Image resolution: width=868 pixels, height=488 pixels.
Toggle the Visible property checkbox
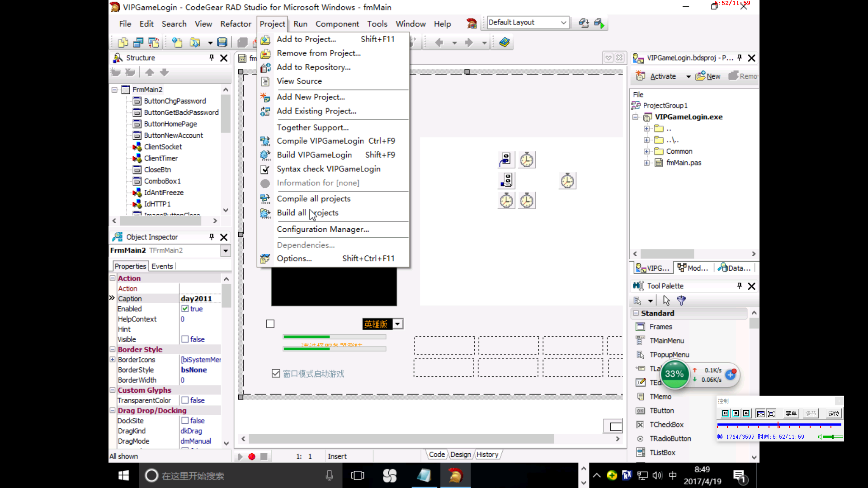pyautogui.click(x=185, y=339)
